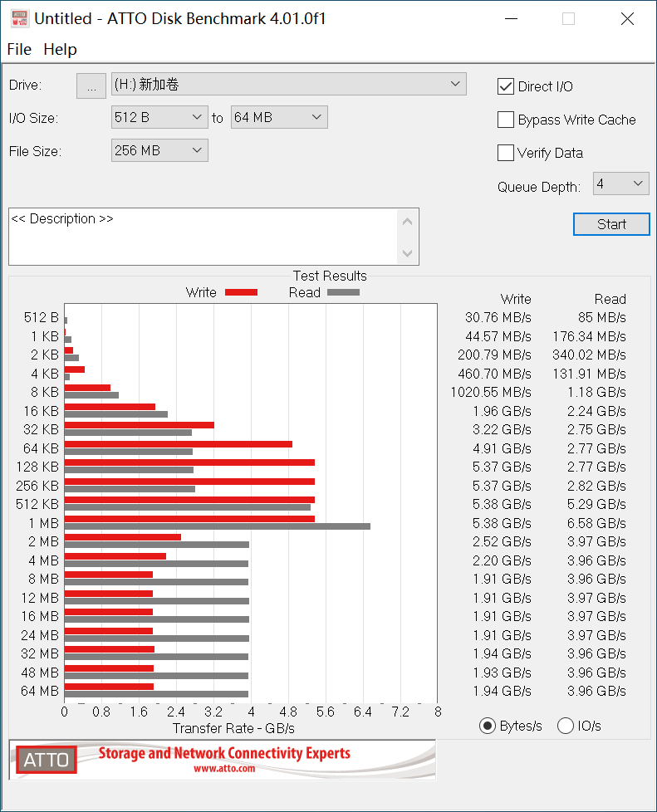Click the 6.58 GB/s read value
The image size is (657, 812).
596,523
